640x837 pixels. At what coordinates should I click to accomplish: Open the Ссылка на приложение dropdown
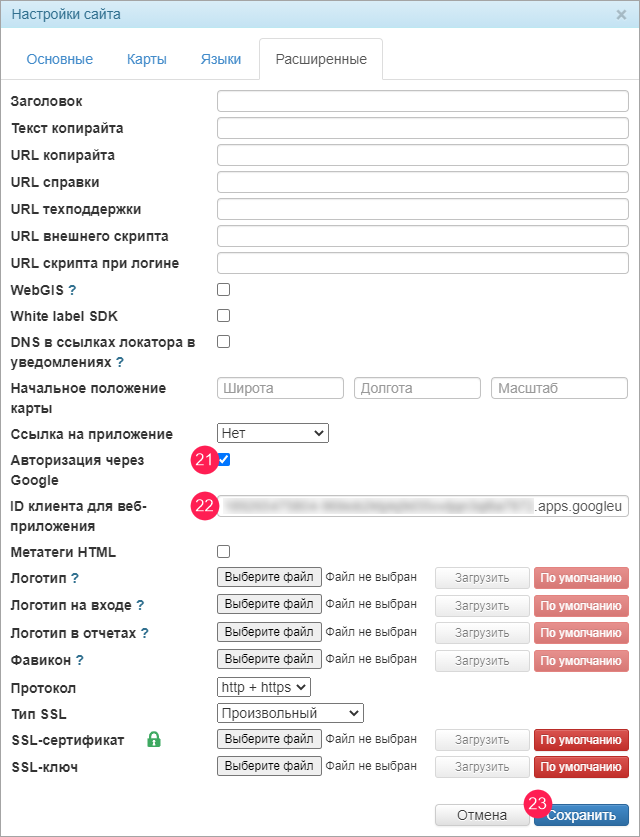click(x=273, y=434)
